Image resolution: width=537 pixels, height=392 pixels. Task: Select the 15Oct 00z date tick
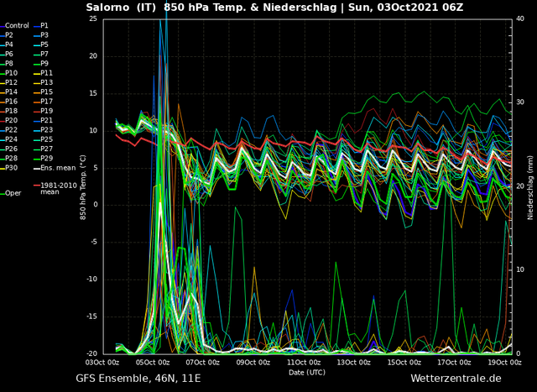405,362
